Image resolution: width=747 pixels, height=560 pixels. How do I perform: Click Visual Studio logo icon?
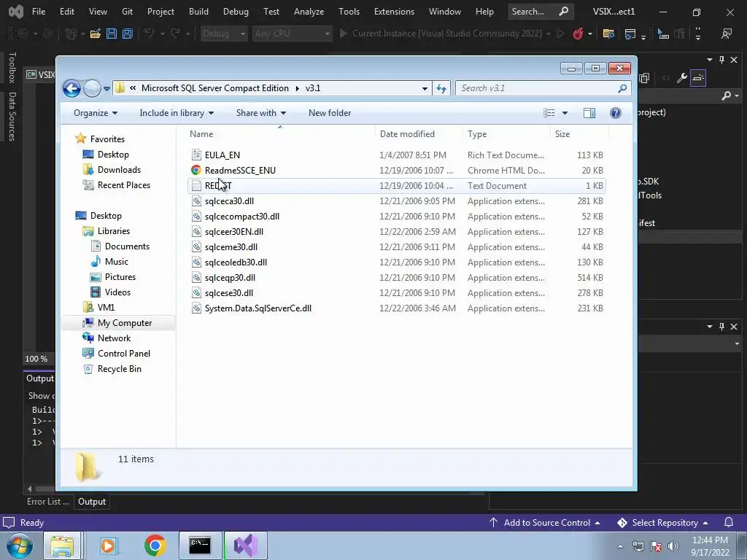pos(16,12)
